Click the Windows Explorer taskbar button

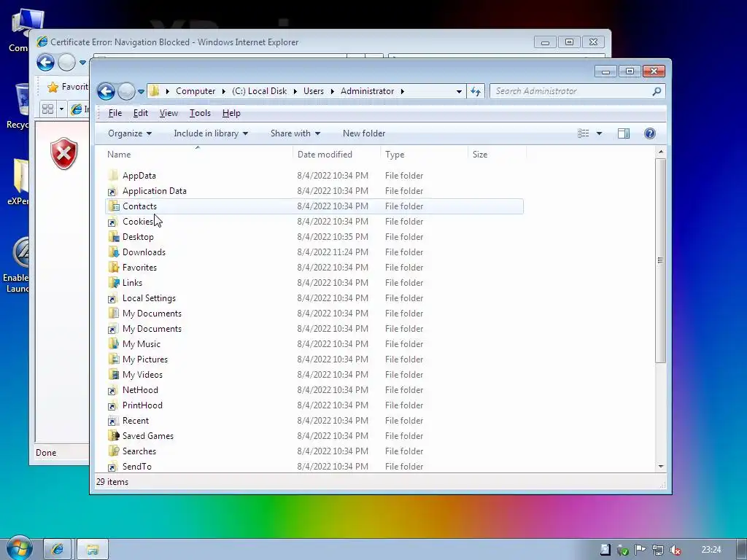pos(93,550)
